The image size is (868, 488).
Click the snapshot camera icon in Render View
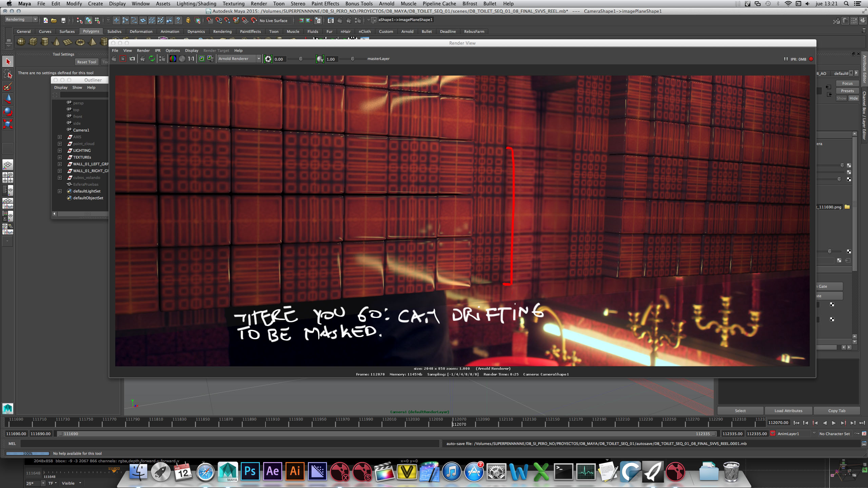[132, 59]
